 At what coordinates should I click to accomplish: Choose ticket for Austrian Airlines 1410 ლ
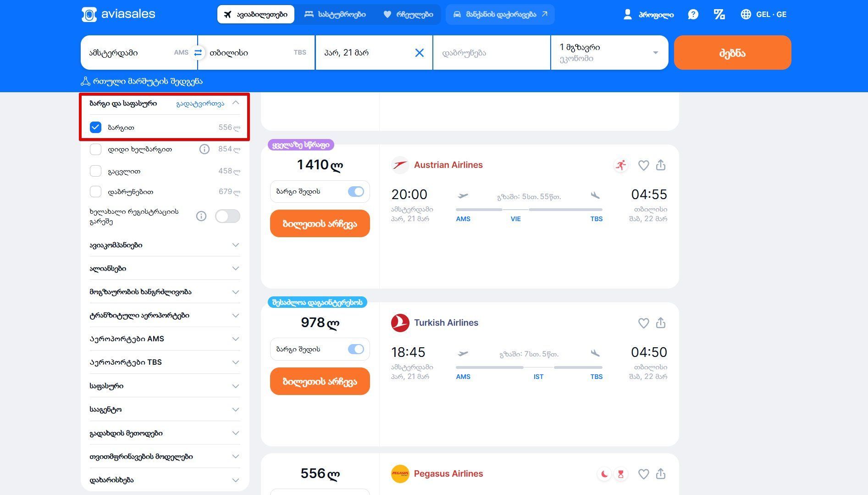tap(320, 223)
